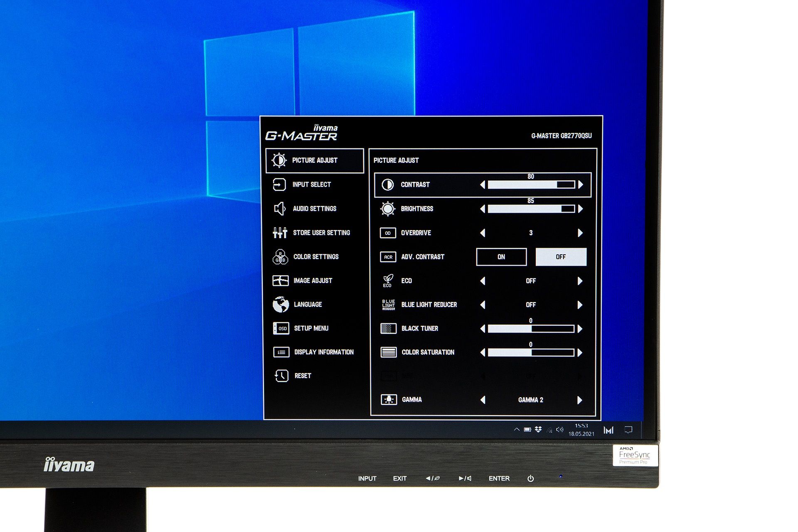This screenshot has width=798, height=532.
Task: Switch Gamma with right arrow
Action: [581, 400]
